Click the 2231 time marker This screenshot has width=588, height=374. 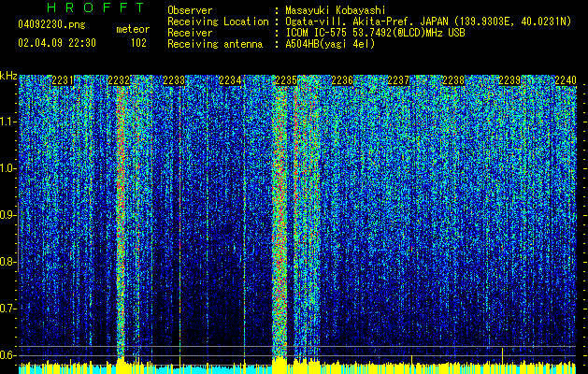click(x=63, y=80)
